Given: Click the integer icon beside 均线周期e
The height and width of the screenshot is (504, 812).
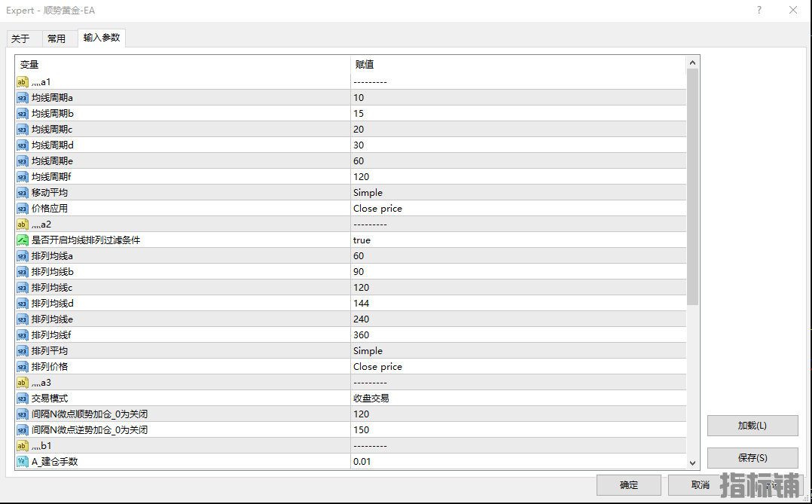Looking at the screenshot, I should click(x=23, y=161).
